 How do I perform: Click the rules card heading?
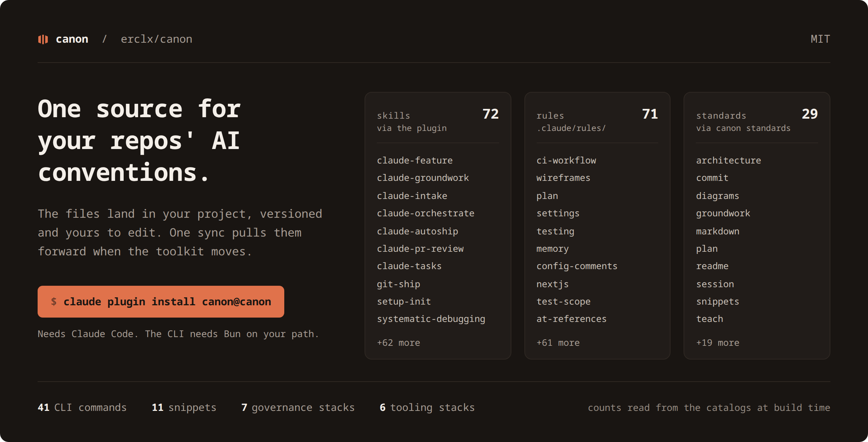pyautogui.click(x=550, y=116)
